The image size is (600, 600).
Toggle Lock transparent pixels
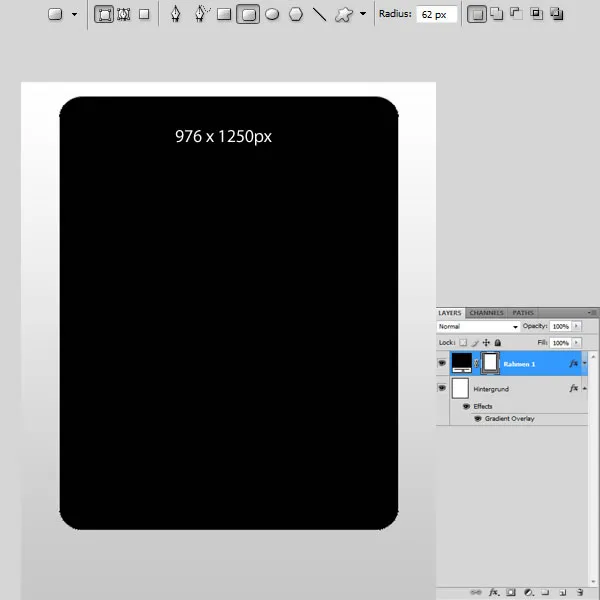click(463, 342)
